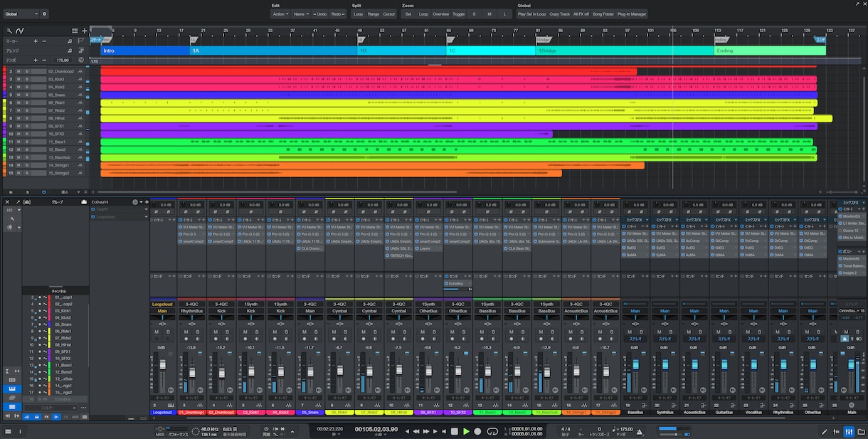
Task: Show automation with the curve icon
Action: point(20,31)
